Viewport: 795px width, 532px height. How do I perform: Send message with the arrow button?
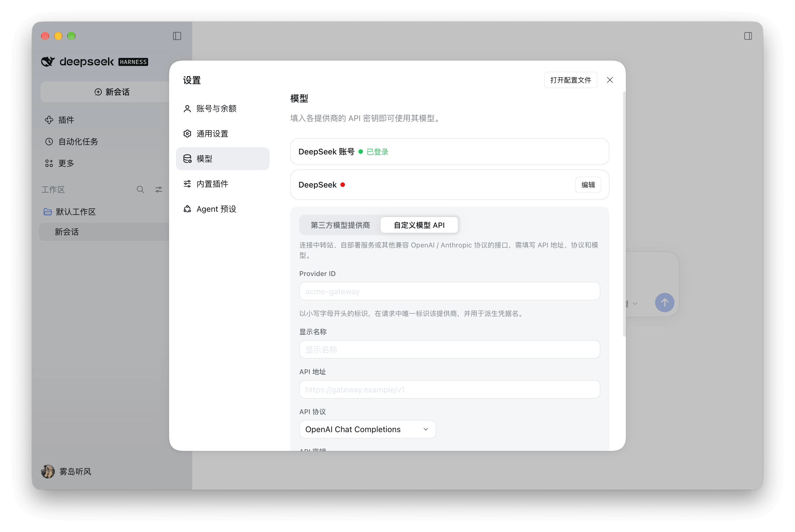click(664, 302)
